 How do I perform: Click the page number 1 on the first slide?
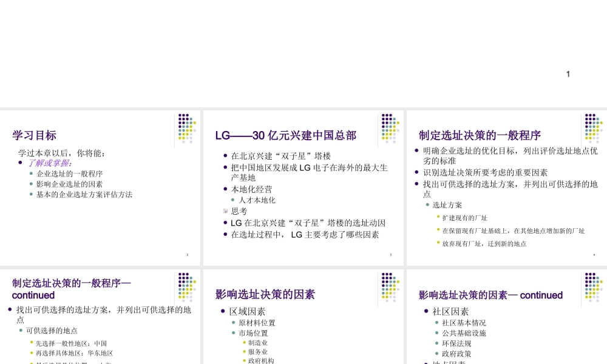click(x=568, y=74)
